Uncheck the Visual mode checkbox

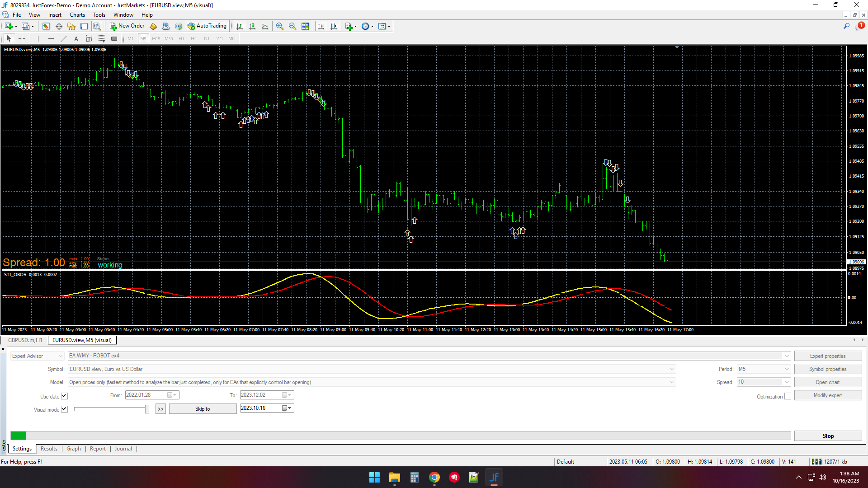coord(64,409)
